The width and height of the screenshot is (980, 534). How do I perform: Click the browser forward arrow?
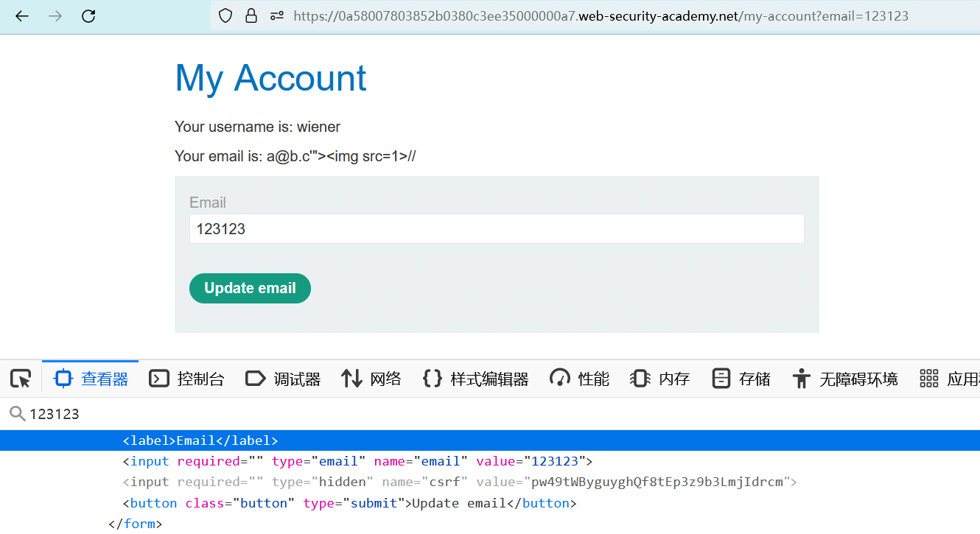pos(55,15)
